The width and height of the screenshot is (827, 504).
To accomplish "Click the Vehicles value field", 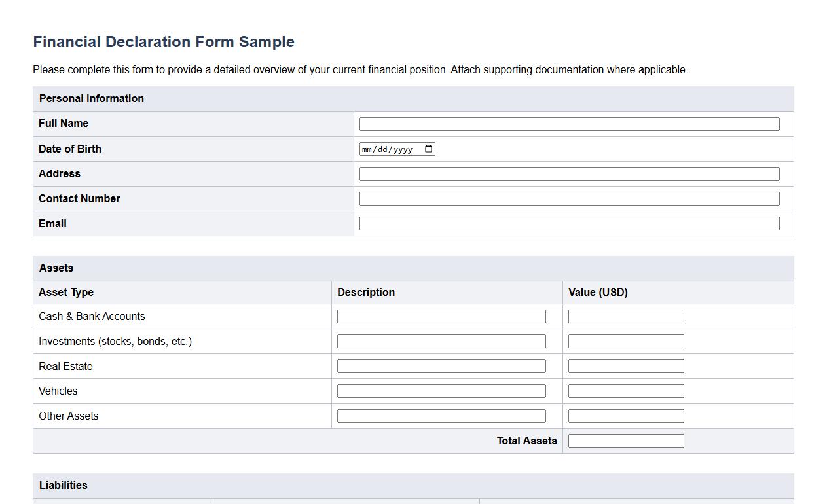I will pos(625,391).
